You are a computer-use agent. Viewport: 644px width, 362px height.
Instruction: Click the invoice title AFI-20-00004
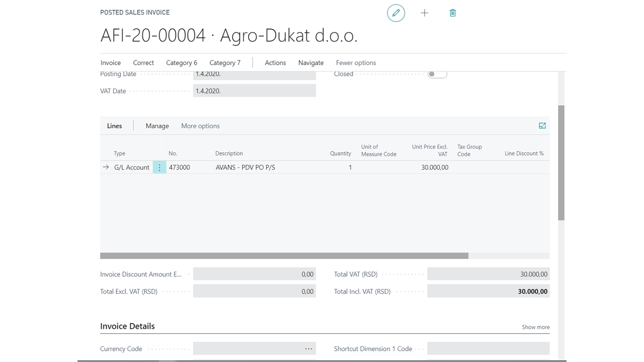pos(153,36)
